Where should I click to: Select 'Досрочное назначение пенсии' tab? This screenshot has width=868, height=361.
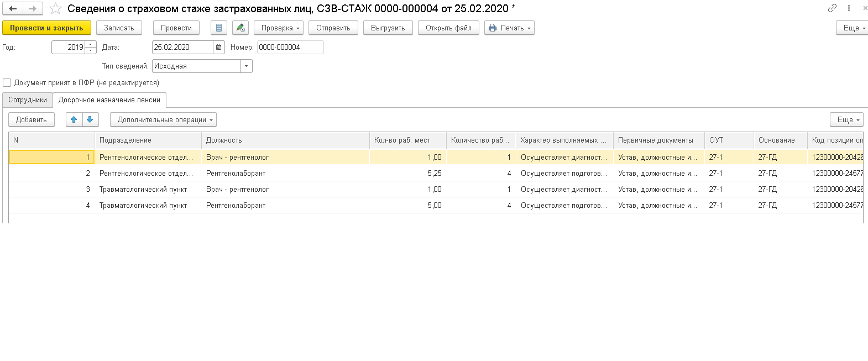(x=109, y=100)
